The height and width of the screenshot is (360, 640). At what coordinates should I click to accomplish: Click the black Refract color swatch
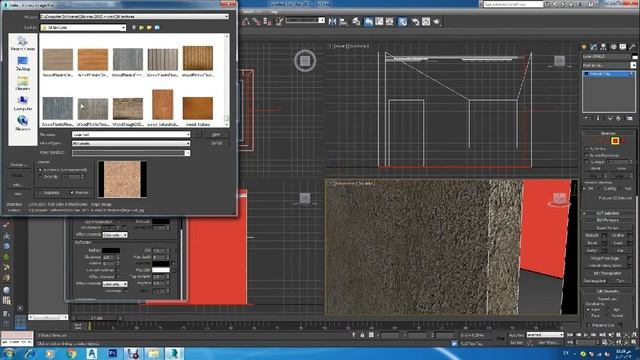pos(111,250)
